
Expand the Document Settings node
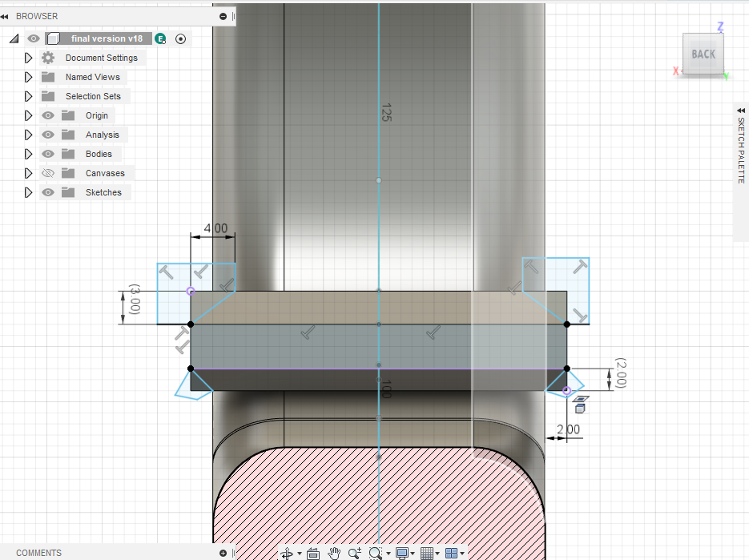[x=28, y=58]
